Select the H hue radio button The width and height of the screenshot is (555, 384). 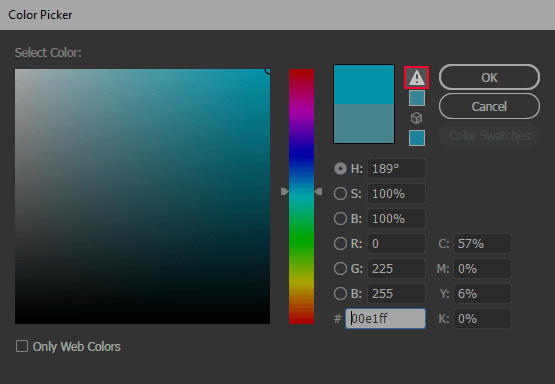click(340, 168)
